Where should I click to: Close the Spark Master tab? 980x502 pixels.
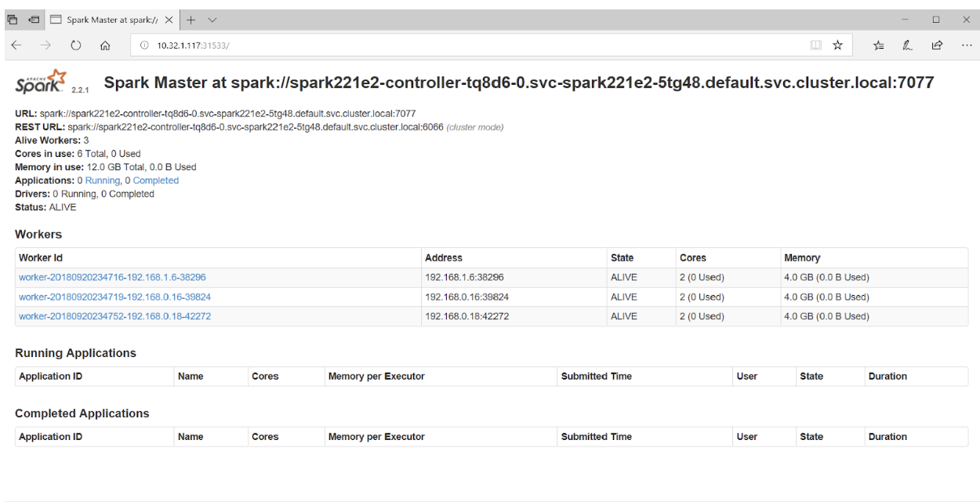169,20
